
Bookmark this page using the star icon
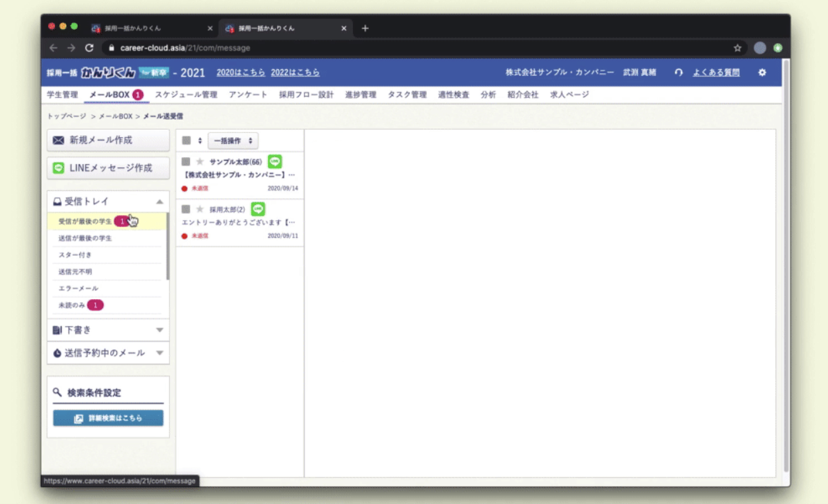[737, 48]
